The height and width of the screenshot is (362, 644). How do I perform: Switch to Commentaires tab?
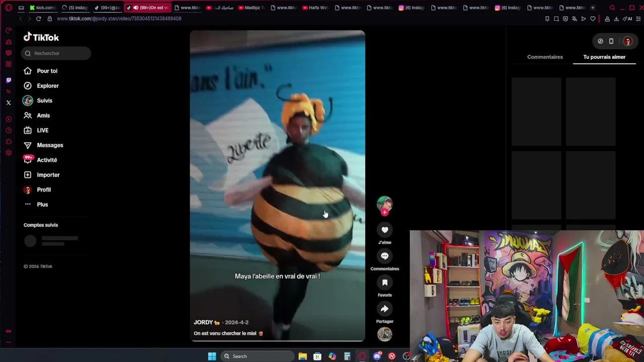(x=545, y=57)
